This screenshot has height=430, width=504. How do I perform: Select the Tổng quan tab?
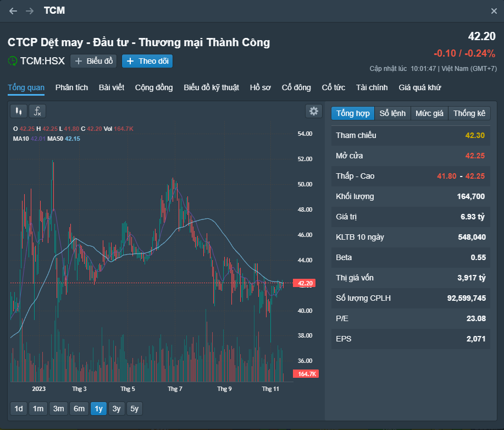(26, 87)
